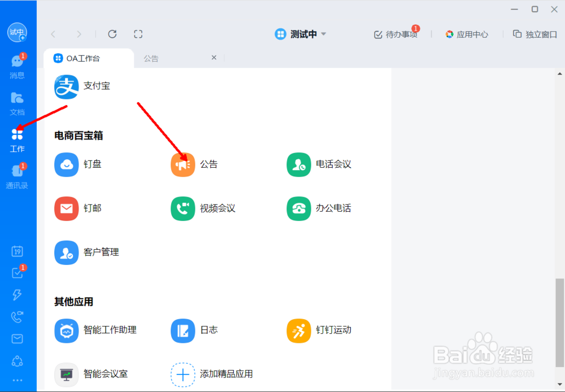Open the to-do checklist sidebar icon
This screenshot has width=565, height=392.
click(x=17, y=273)
